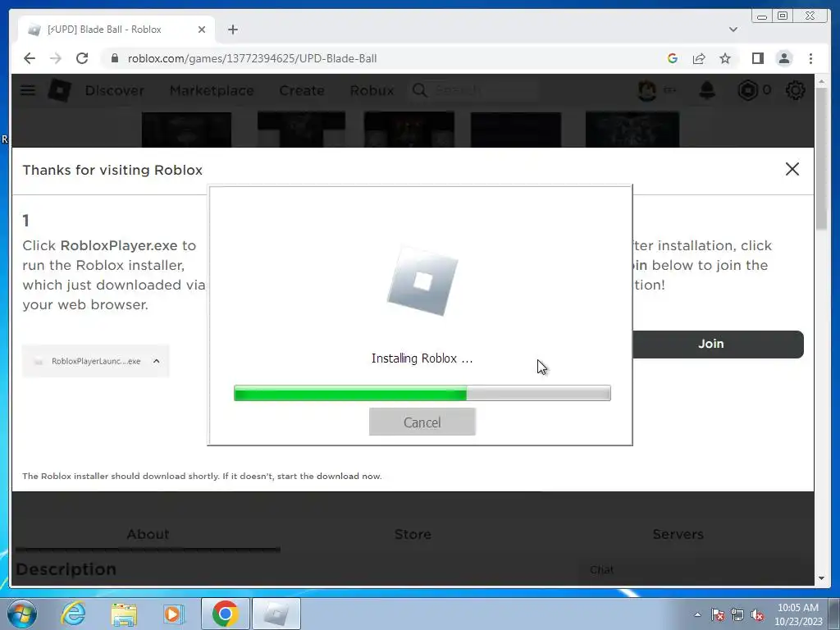840x630 pixels.
Task: Open a new browser tab
Action: point(232,30)
